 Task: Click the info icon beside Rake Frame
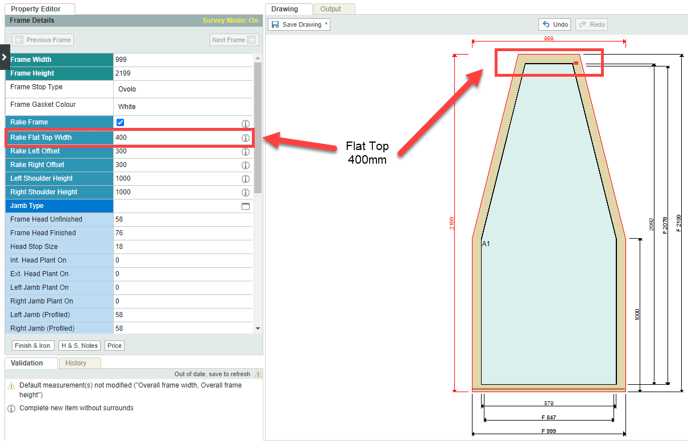pyautogui.click(x=245, y=124)
